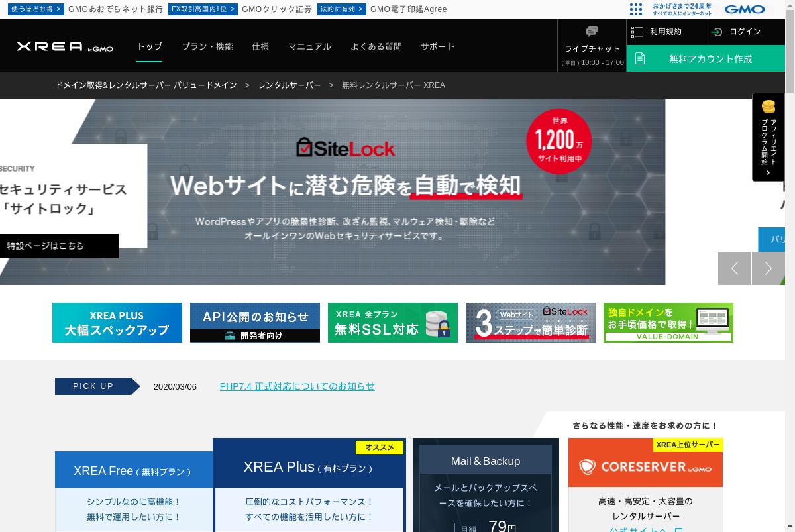Viewport: 795px width, 532px height.
Task: Click 法的に有効 blue tag
Action: click(x=342, y=9)
